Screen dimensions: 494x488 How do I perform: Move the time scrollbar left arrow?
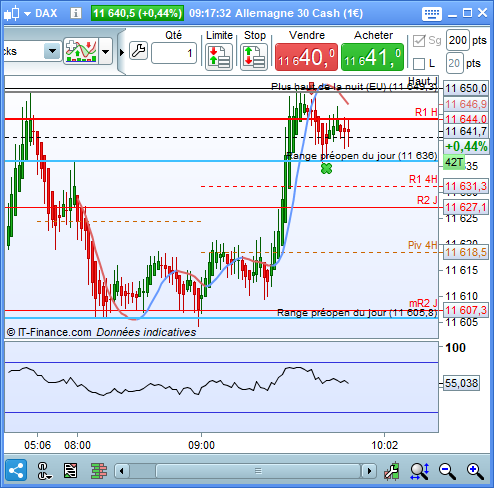122,471
